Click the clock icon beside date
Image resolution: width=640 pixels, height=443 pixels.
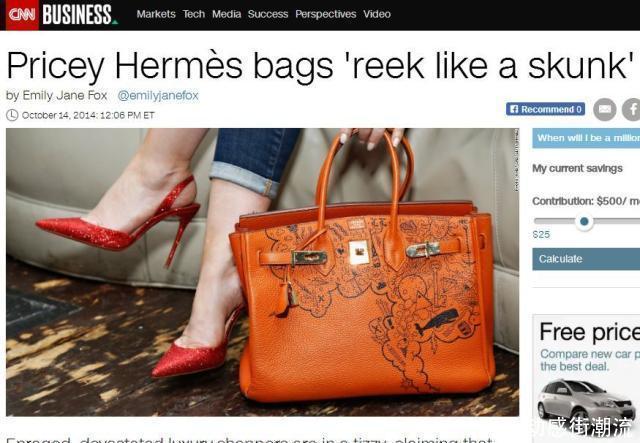click(x=12, y=115)
